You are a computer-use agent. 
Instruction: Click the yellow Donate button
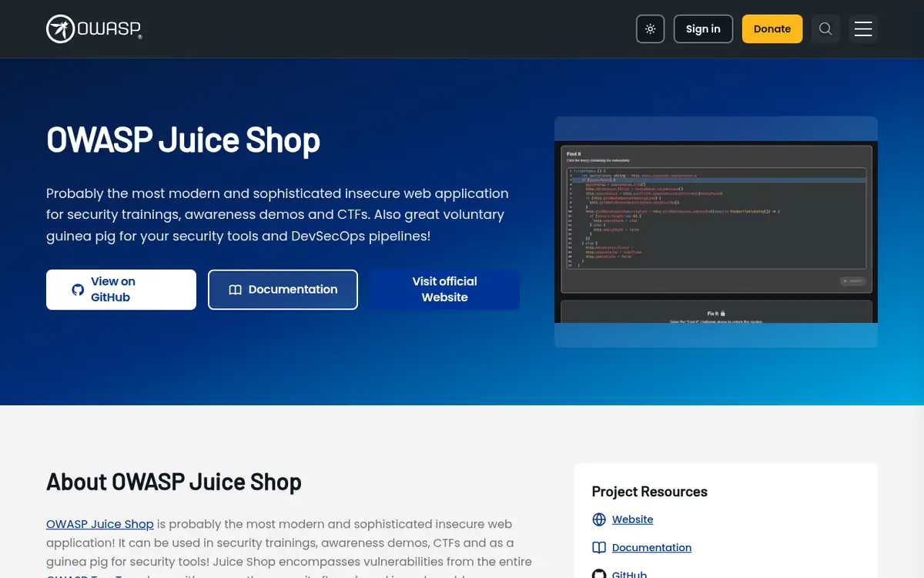click(772, 29)
